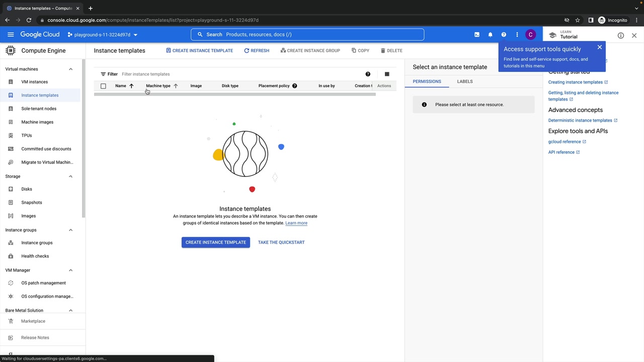Viewport: 644px width, 362px height.
Task: Click the Sole-tenant nodes sidebar icon
Action: (11, 109)
